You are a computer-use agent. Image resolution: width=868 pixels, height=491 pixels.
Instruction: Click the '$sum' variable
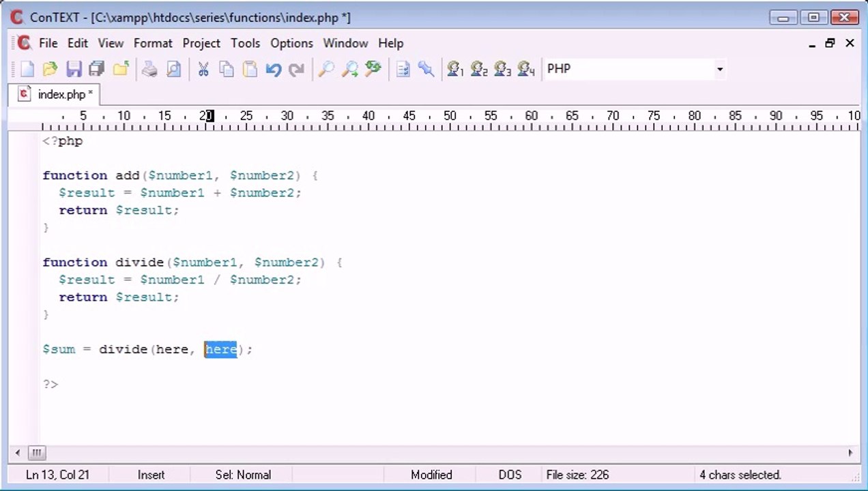pos(59,349)
